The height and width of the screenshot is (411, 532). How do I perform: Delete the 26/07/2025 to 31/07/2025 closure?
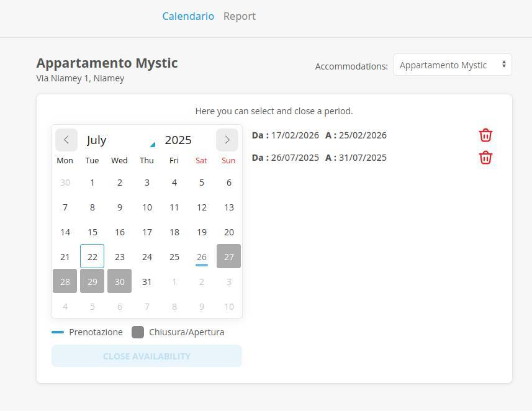485,158
